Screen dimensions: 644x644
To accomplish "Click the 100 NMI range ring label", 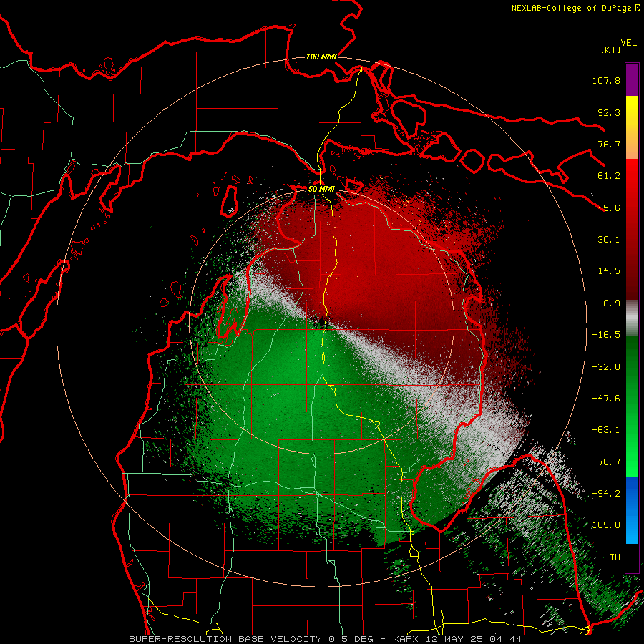I will pyautogui.click(x=321, y=57).
